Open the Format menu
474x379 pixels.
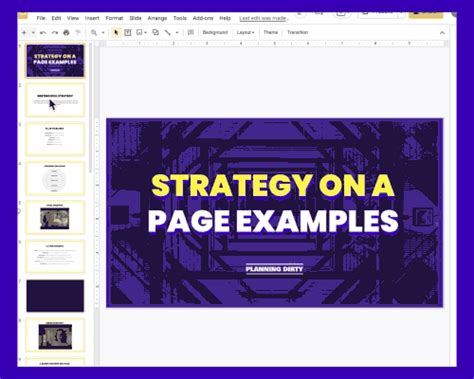click(114, 18)
